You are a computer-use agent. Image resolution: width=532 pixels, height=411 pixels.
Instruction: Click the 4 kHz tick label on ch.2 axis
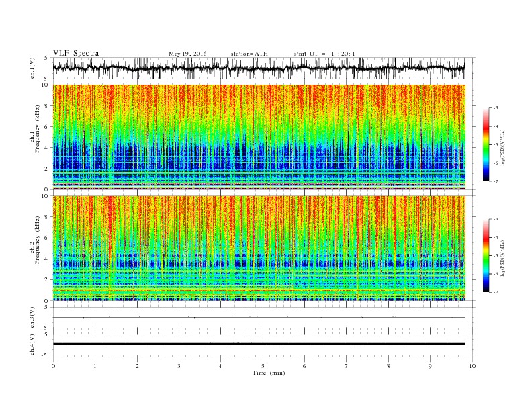coord(47,259)
